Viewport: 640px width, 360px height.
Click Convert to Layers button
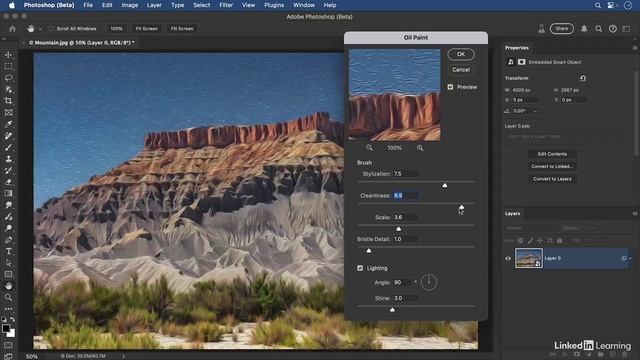pyautogui.click(x=552, y=179)
